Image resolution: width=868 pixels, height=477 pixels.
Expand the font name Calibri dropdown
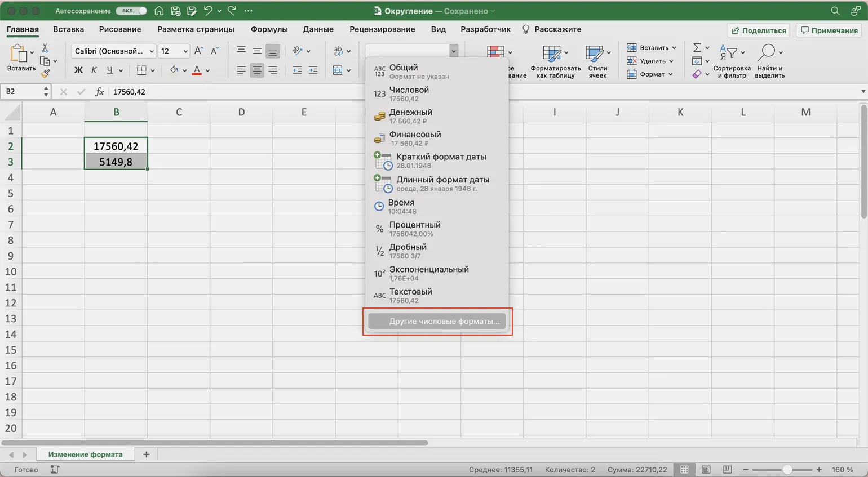[x=152, y=51]
